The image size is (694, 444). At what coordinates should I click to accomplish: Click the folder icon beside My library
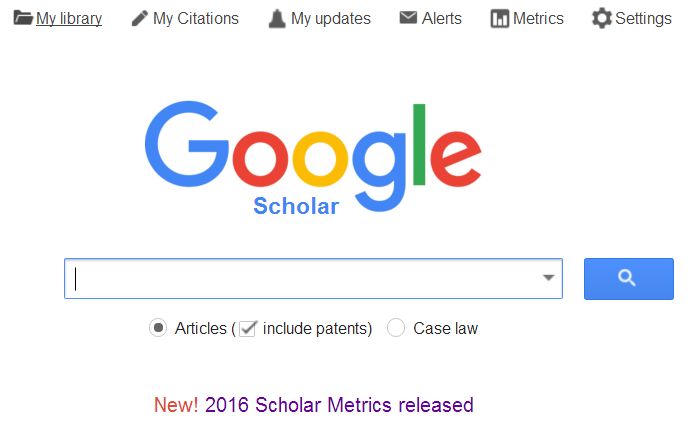click(x=22, y=18)
